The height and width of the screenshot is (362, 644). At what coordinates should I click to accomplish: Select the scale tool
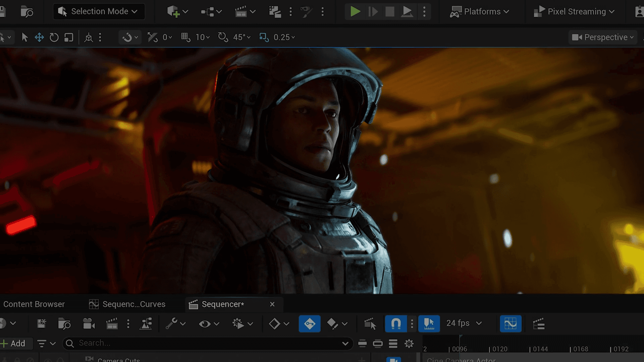[69, 37]
